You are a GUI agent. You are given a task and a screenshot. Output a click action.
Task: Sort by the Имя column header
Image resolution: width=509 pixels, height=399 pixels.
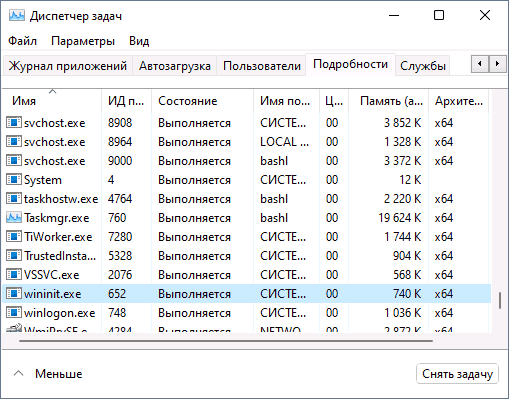(52, 101)
